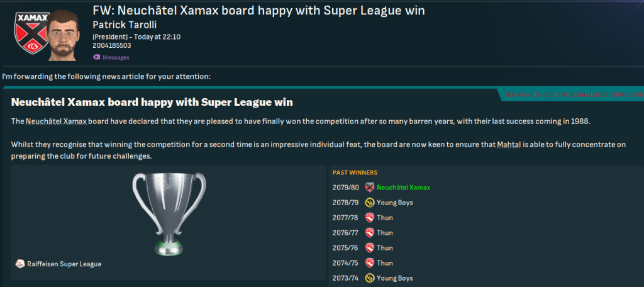Click the Raiffeisen Super League logo icon
Screen dimensions: 644x287
tap(20, 264)
